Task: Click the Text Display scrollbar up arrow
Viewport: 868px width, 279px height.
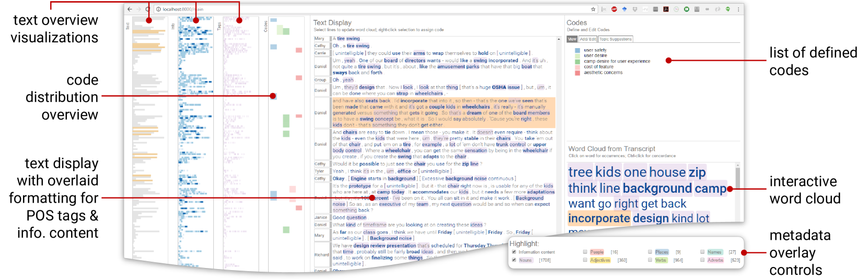Action: (559, 39)
